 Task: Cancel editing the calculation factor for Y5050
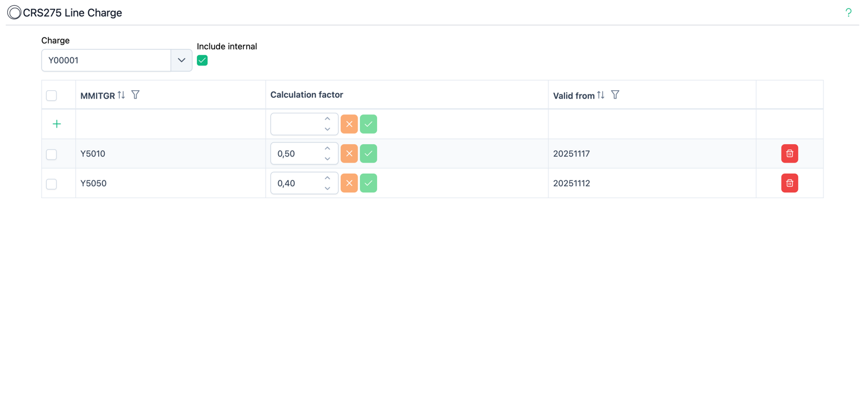(349, 183)
